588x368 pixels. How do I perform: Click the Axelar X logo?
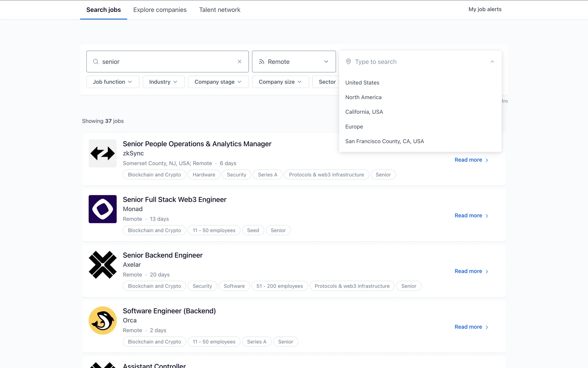pyautogui.click(x=103, y=265)
